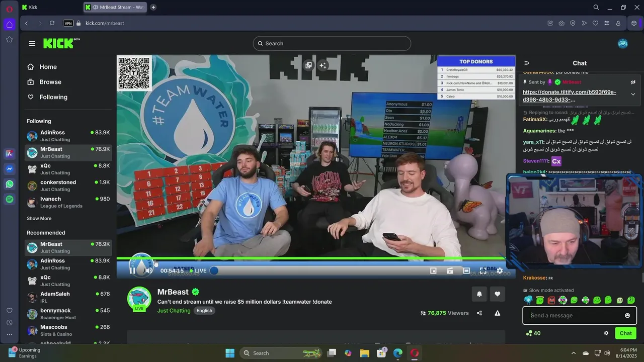Screen dimensions: 644x362
Task: Take a snapshot with camera icon
Action: tap(561, 23)
